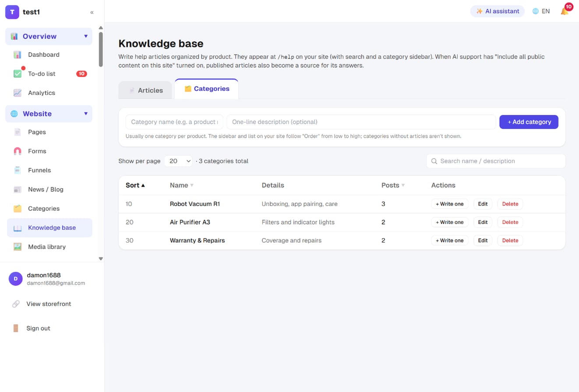Sort the table by Posts column
The image size is (579, 392).
pos(393,185)
